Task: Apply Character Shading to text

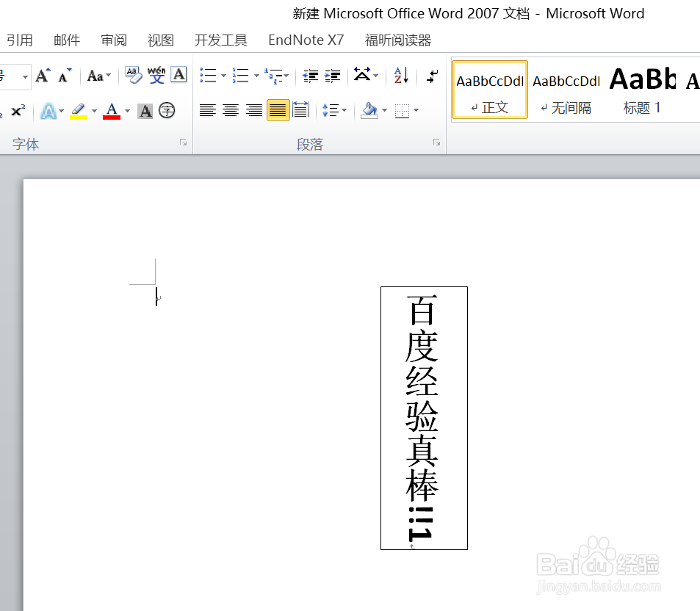Action: 145,110
